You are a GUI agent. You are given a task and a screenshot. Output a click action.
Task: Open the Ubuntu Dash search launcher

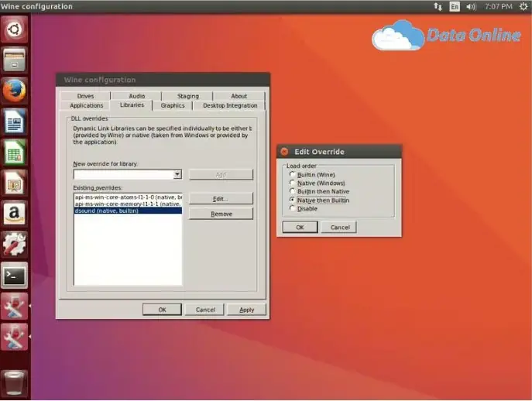[x=14, y=29]
